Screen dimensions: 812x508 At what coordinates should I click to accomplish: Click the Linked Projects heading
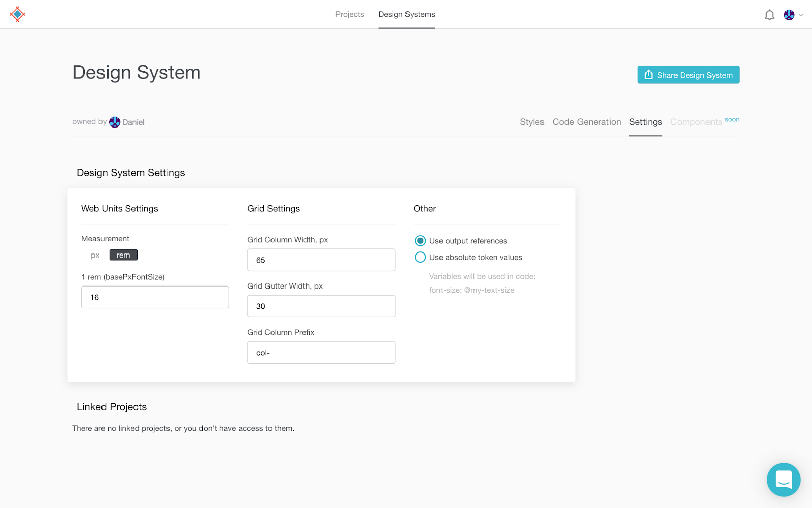point(112,407)
